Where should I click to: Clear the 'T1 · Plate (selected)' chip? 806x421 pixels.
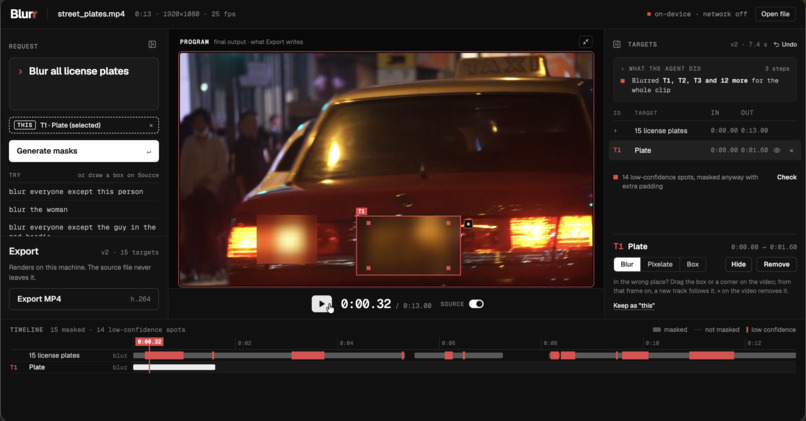(x=151, y=125)
